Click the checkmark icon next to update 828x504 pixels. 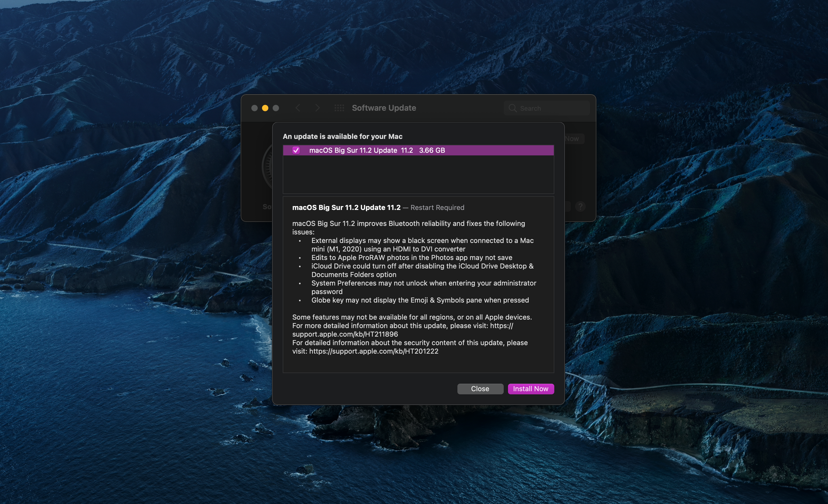click(x=294, y=150)
